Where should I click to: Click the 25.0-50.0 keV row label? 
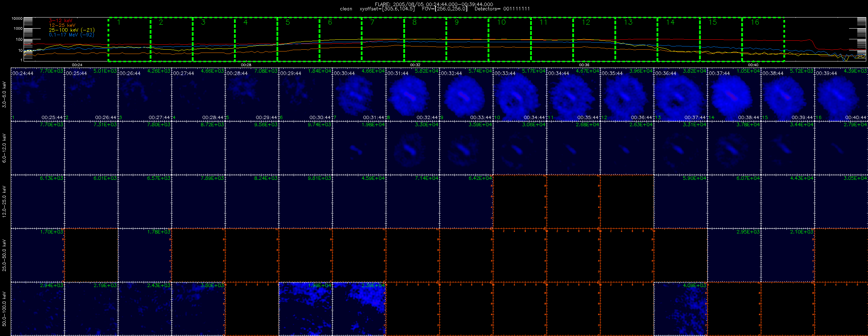tap(4, 255)
